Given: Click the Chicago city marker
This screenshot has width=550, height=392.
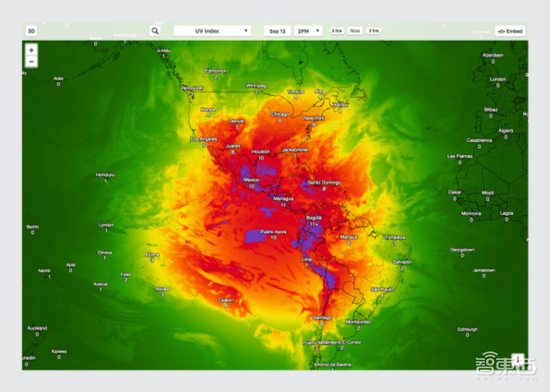Looking at the screenshot, I should (280, 115).
